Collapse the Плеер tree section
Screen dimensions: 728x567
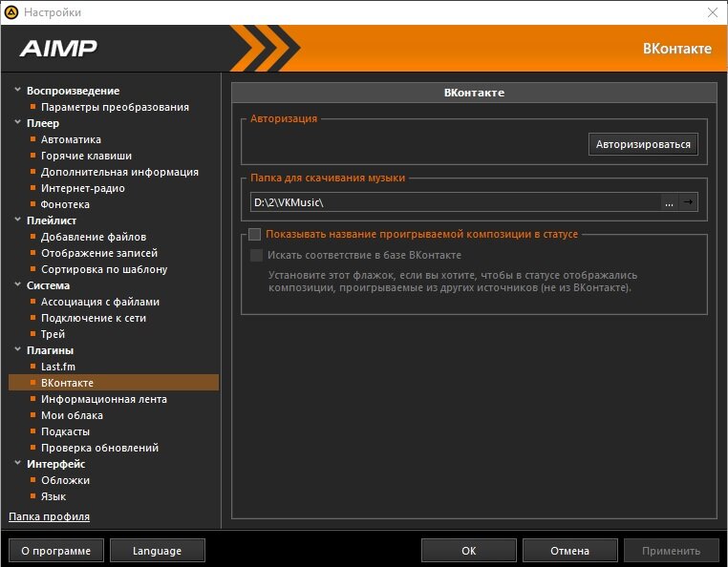[17, 122]
